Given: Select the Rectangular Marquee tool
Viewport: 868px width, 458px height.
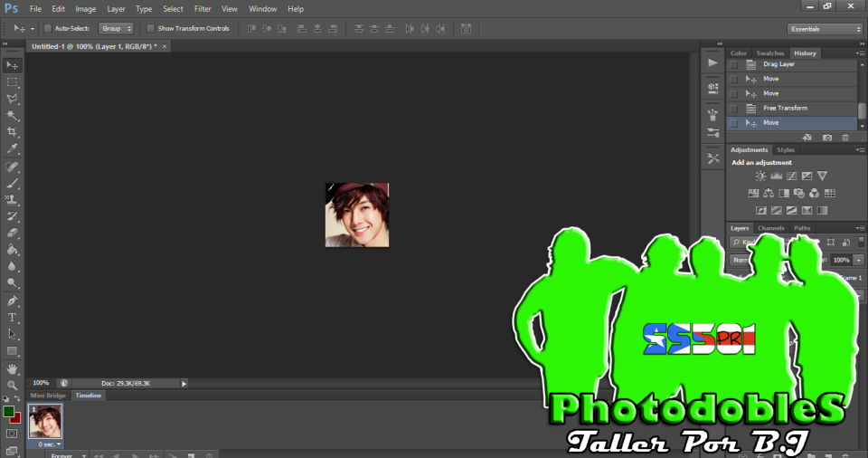Looking at the screenshot, I should point(12,82).
